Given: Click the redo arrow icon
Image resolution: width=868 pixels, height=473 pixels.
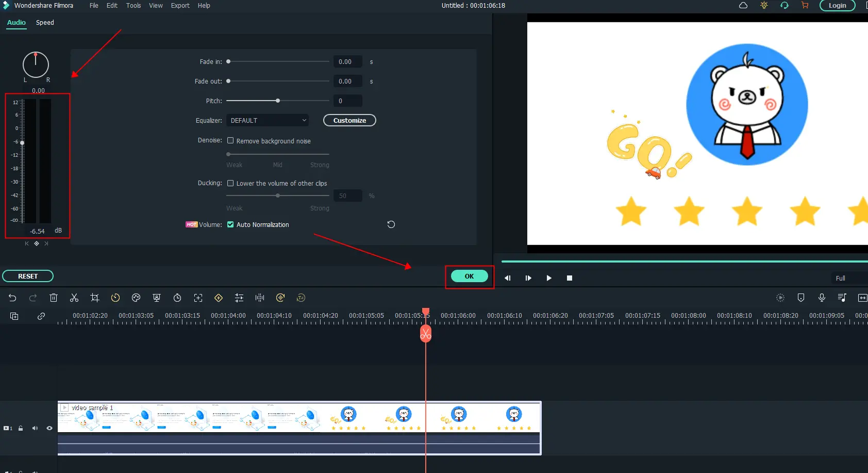Looking at the screenshot, I should (x=33, y=298).
